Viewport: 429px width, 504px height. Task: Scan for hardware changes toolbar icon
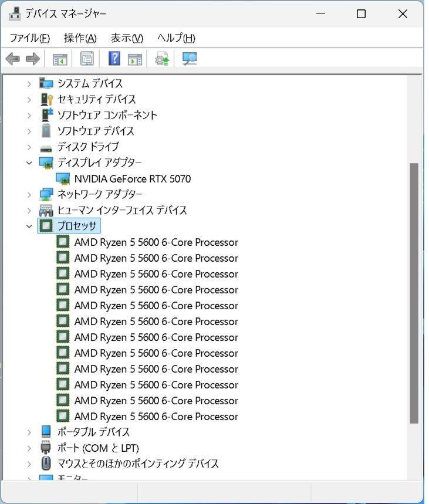pos(190,59)
